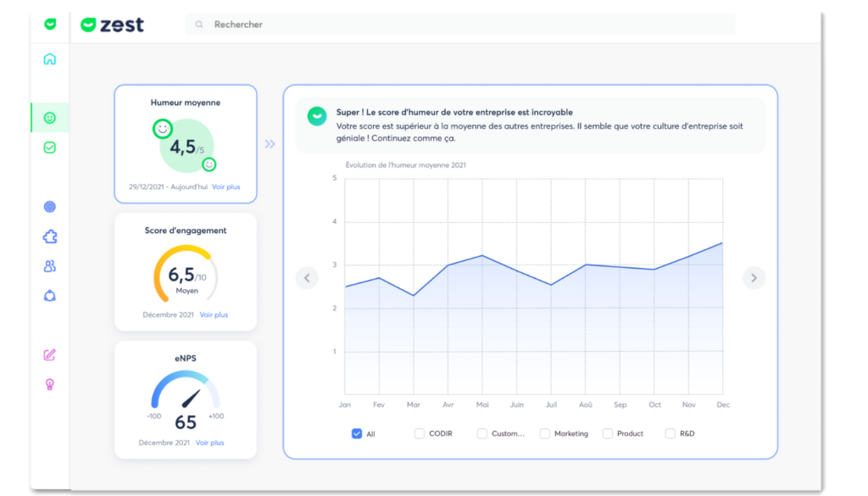Viewport: 868px width, 496px height.
Task: Check the R&D filter checkbox
Action: 670,433
